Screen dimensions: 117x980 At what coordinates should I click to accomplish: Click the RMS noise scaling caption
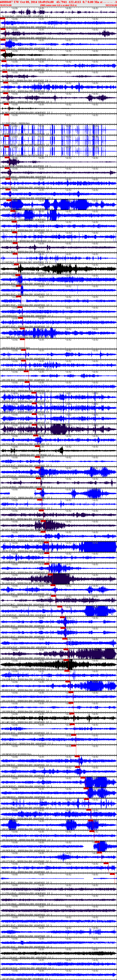[59, 5]
